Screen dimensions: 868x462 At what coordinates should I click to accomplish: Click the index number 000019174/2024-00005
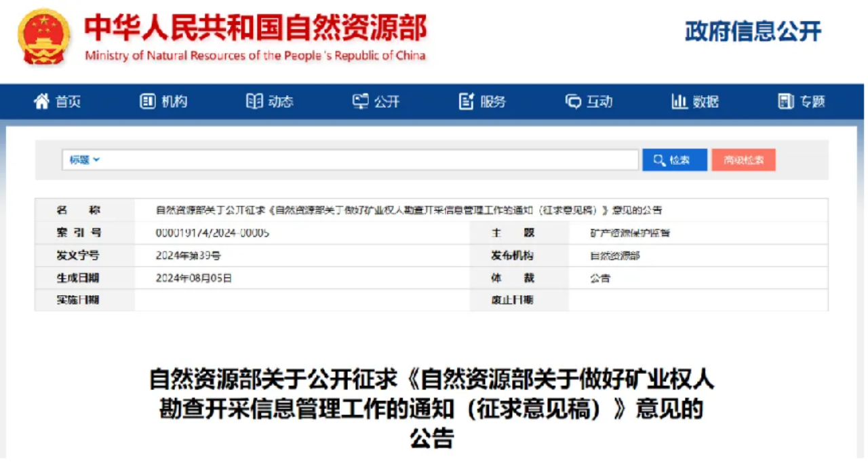tap(212, 233)
